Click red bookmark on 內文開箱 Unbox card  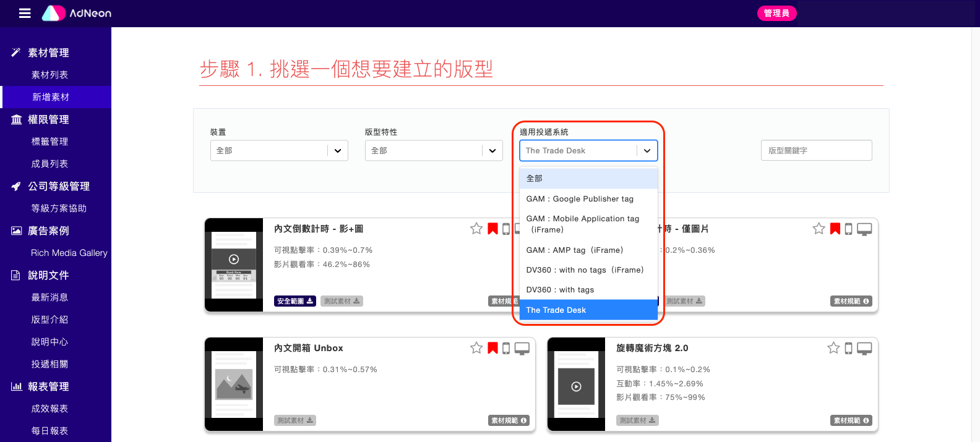(x=492, y=348)
